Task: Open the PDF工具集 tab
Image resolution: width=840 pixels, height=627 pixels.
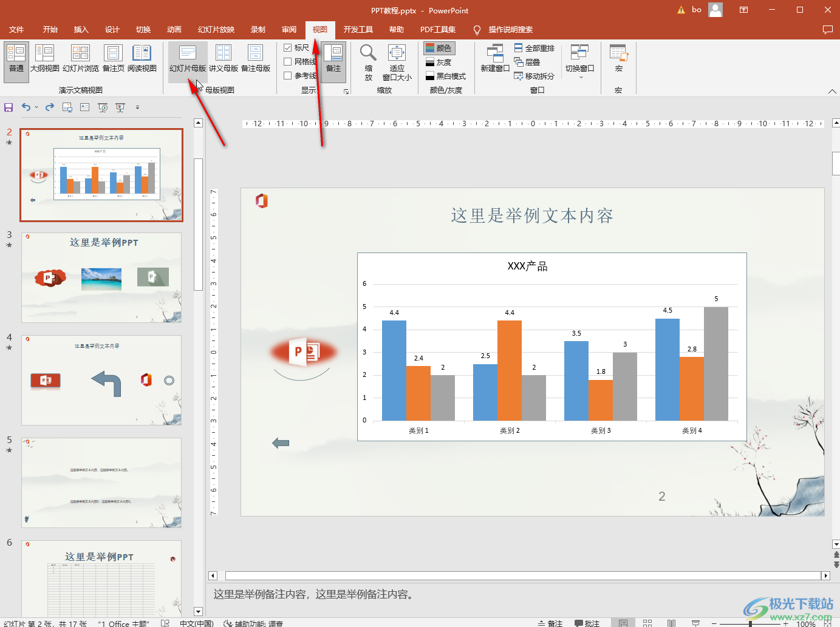Action: (x=437, y=29)
